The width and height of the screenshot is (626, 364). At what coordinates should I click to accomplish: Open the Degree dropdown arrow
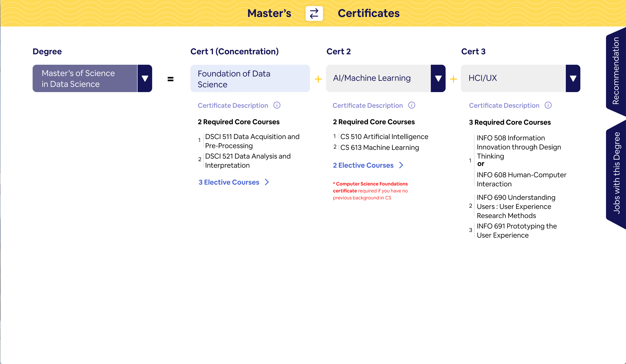coord(145,78)
